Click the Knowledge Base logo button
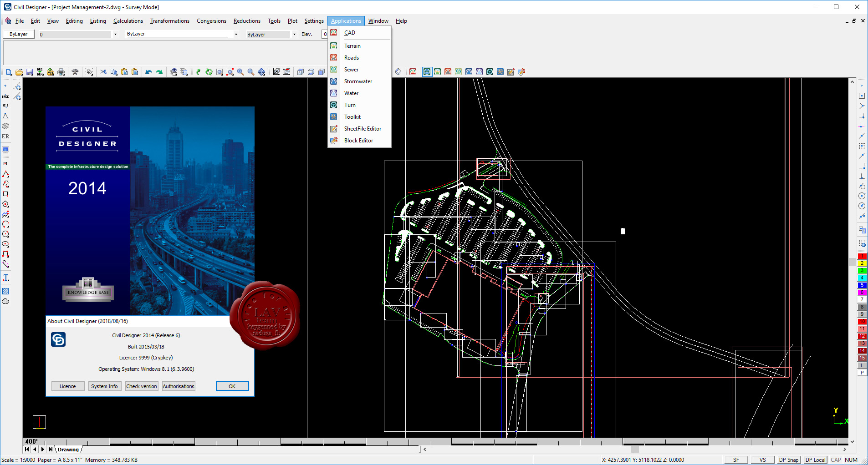This screenshot has height=465, width=868. pyautogui.click(x=88, y=289)
